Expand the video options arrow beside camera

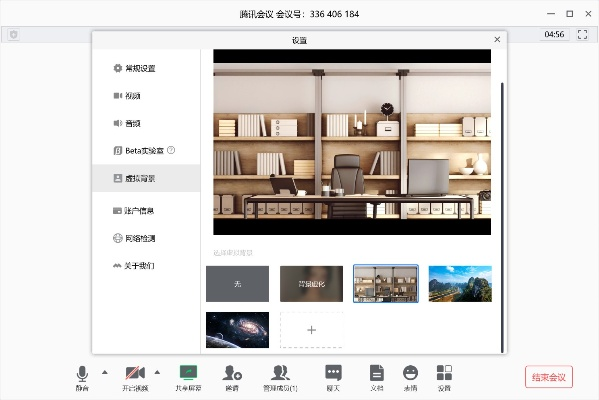click(157, 372)
